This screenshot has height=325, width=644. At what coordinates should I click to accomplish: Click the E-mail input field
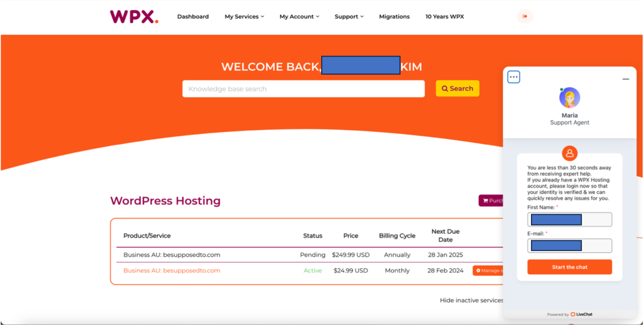[570, 246]
